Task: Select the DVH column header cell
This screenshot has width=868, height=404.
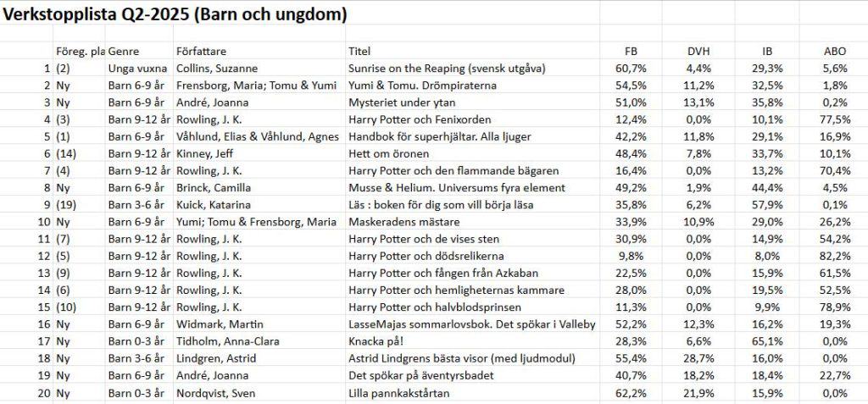Action: point(698,52)
